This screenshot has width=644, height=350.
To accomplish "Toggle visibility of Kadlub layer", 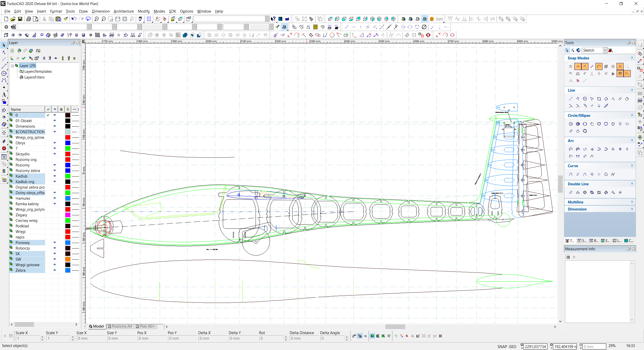I will coord(55,176).
